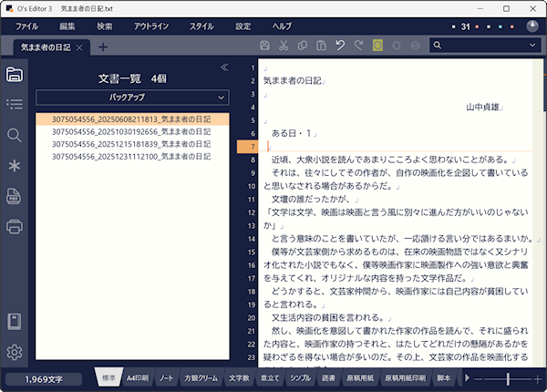Click the undo arrow in toolbar
The height and width of the screenshot is (392, 547).
point(339,46)
